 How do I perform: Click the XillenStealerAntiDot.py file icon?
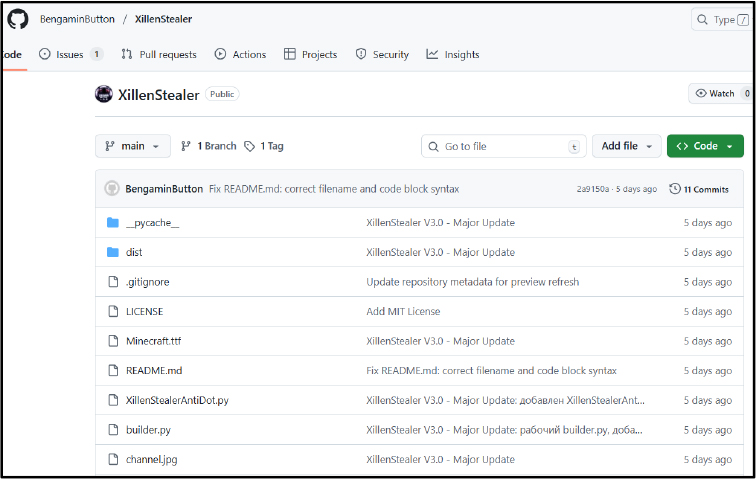[x=113, y=400]
